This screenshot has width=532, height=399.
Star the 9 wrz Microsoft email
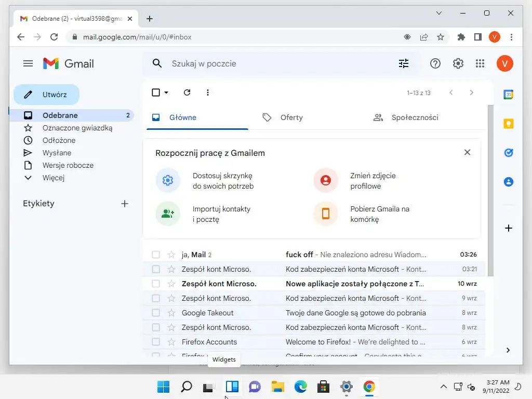[171, 298]
